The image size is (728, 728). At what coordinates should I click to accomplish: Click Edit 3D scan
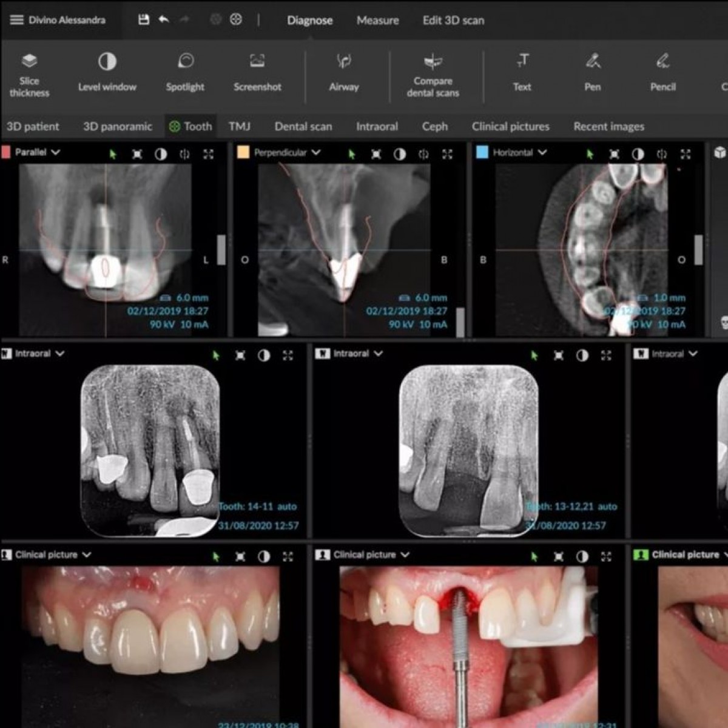(x=453, y=21)
